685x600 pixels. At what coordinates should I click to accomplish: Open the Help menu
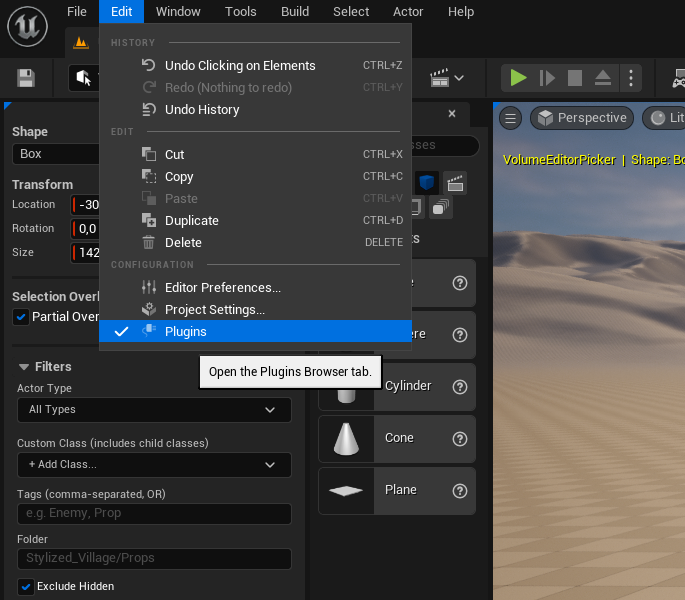click(461, 11)
